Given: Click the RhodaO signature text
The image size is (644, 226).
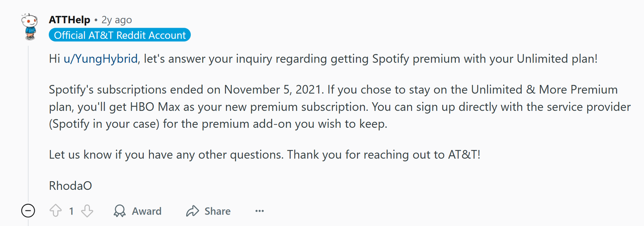Looking at the screenshot, I should pos(70,186).
